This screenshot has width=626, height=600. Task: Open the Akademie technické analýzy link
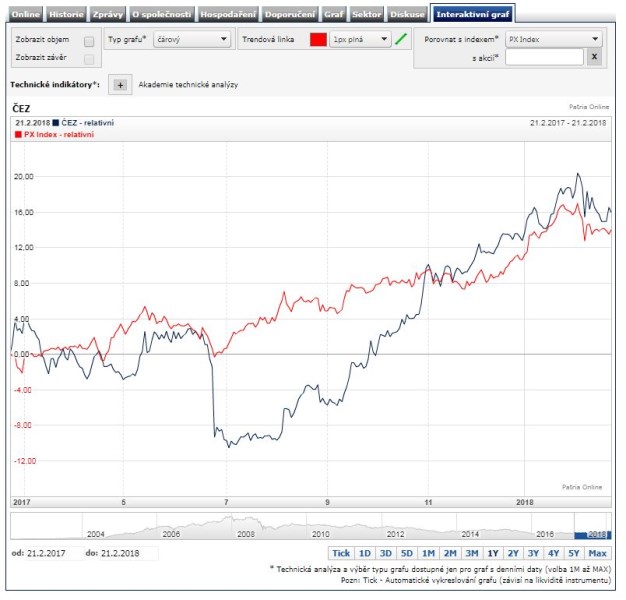tap(188, 85)
